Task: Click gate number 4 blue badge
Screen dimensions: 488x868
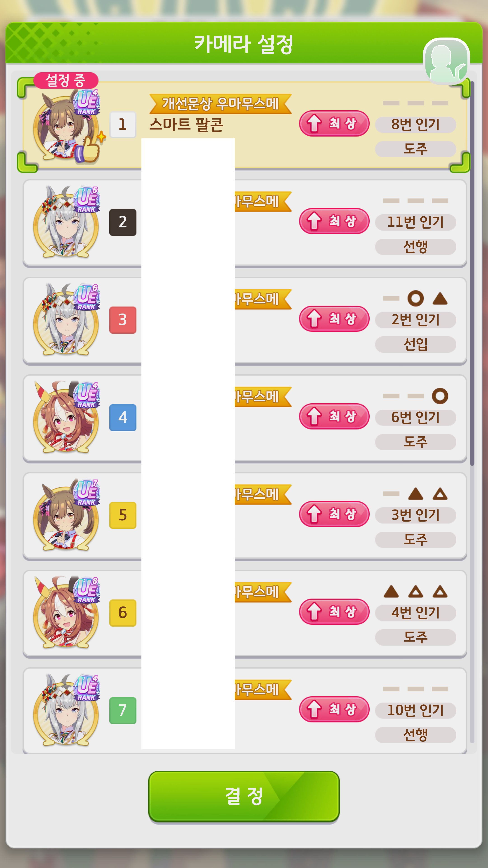Action: coord(123,417)
